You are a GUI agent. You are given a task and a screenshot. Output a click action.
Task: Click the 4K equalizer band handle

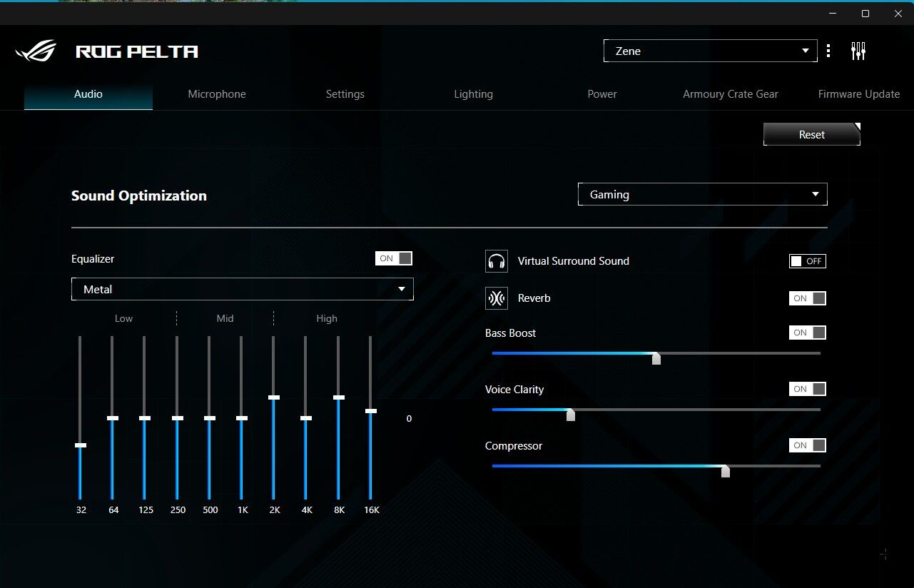coord(306,418)
